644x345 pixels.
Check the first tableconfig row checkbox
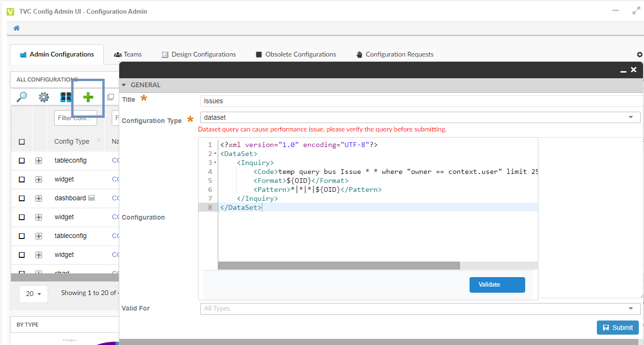pos(22,161)
